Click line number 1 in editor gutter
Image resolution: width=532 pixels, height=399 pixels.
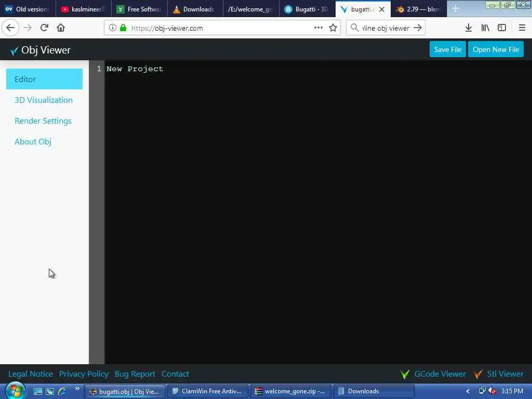click(99, 69)
